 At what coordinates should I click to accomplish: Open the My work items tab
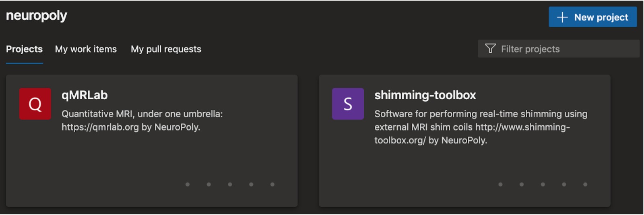click(86, 49)
